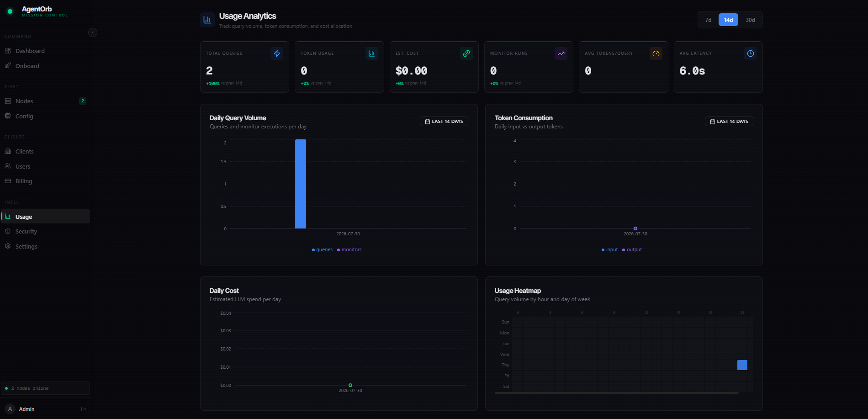Switch time range to 14d
868x419 pixels.
(728, 20)
